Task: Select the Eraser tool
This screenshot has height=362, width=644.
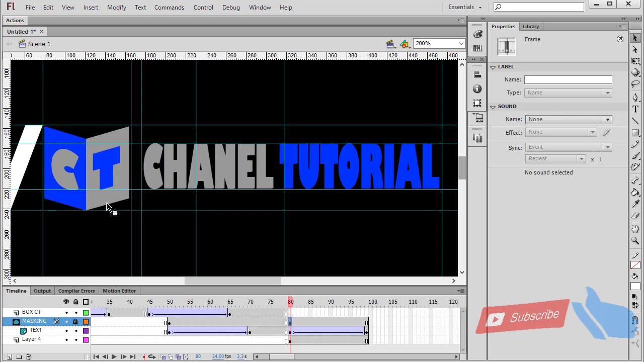Action: 635,216
